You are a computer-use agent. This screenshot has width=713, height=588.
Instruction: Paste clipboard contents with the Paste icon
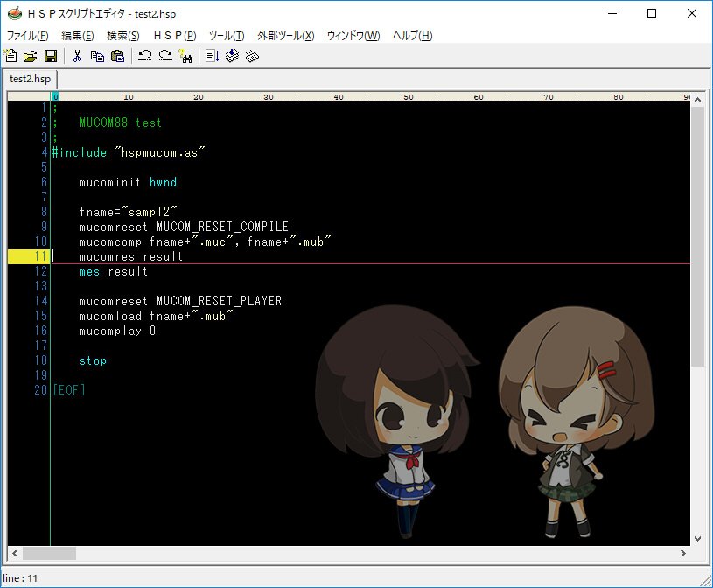[x=118, y=55]
